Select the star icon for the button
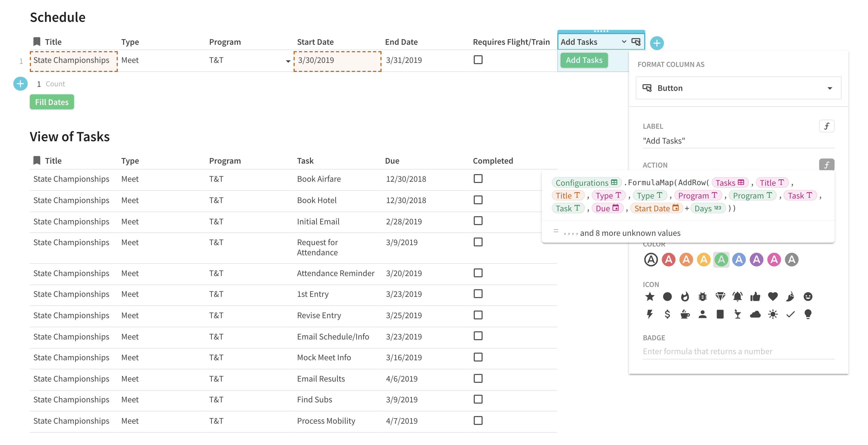Screen dimensions: 868x445 pyautogui.click(x=650, y=297)
